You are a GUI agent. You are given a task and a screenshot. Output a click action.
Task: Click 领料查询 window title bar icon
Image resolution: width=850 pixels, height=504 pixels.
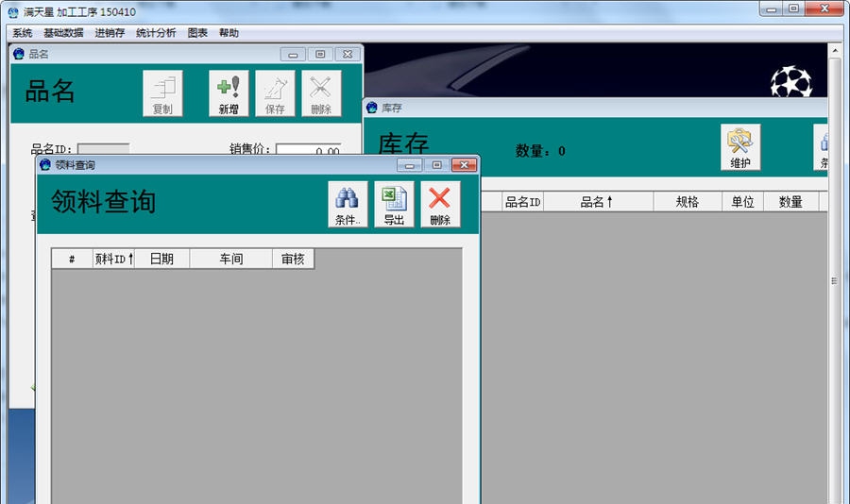(x=45, y=165)
